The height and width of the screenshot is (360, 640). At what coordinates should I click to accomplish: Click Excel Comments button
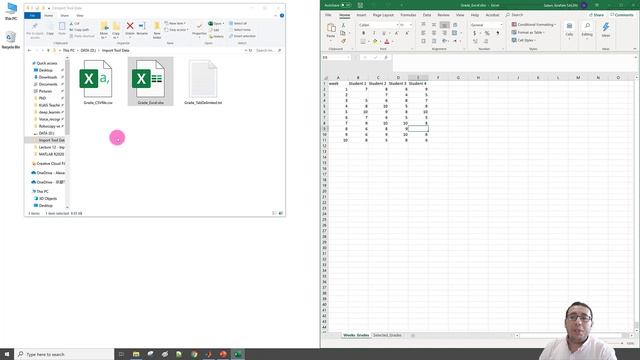click(x=622, y=15)
